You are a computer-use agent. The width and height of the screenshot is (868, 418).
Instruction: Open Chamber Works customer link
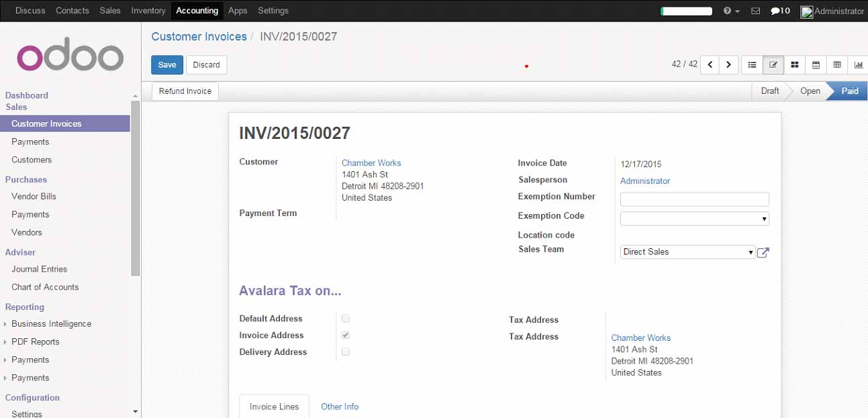tap(371, 163)
